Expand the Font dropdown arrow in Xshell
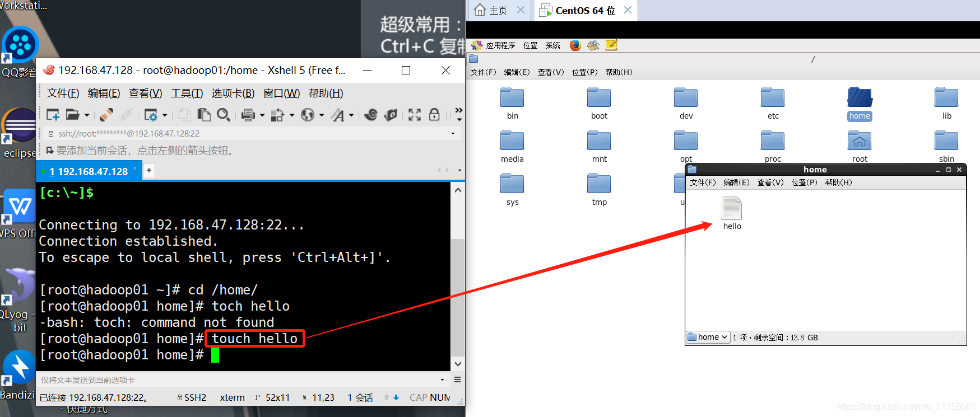This screenshot has height=417, width=980. click(351, 115)
